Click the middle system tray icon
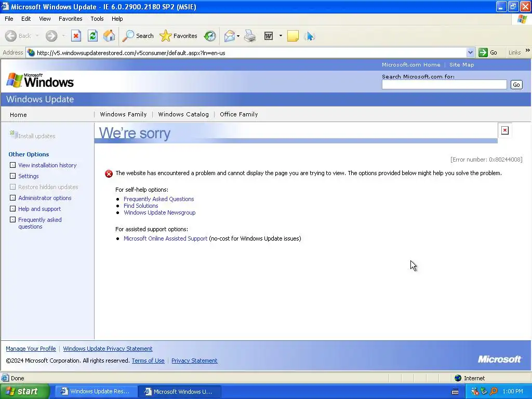This screenshot has width=532, height=399. [484, 392]
